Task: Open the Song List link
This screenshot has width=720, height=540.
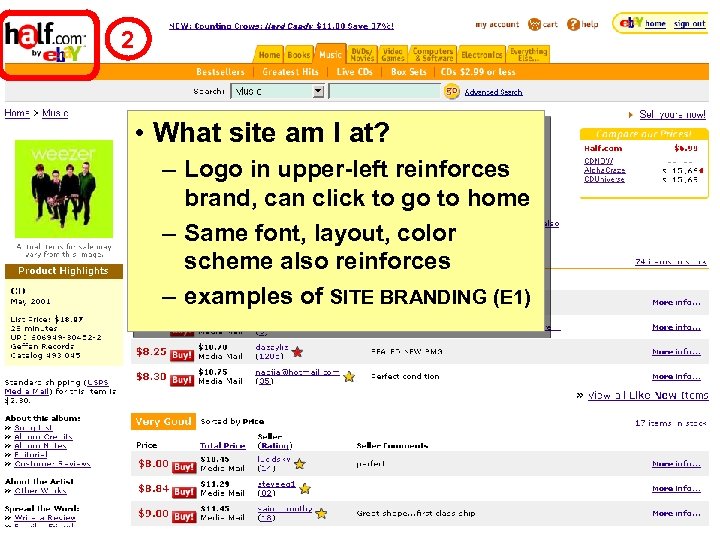Action: click(33, 428)
